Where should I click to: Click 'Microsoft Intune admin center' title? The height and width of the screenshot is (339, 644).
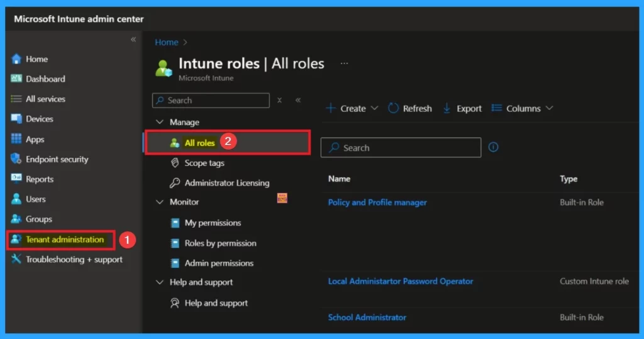[x=79, y=19]
